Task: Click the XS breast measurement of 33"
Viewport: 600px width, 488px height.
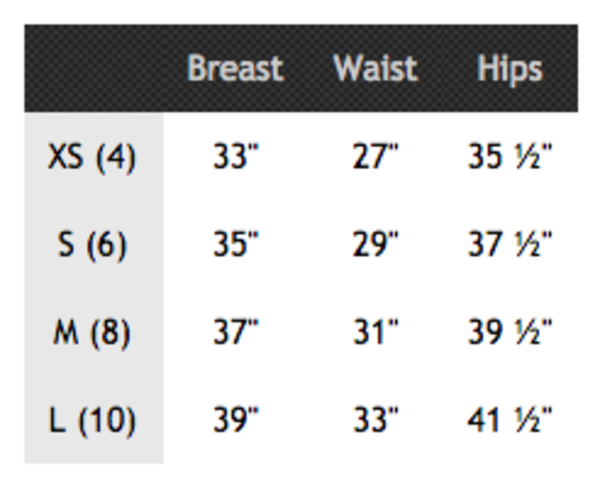Action: click(x=236, y=157)
